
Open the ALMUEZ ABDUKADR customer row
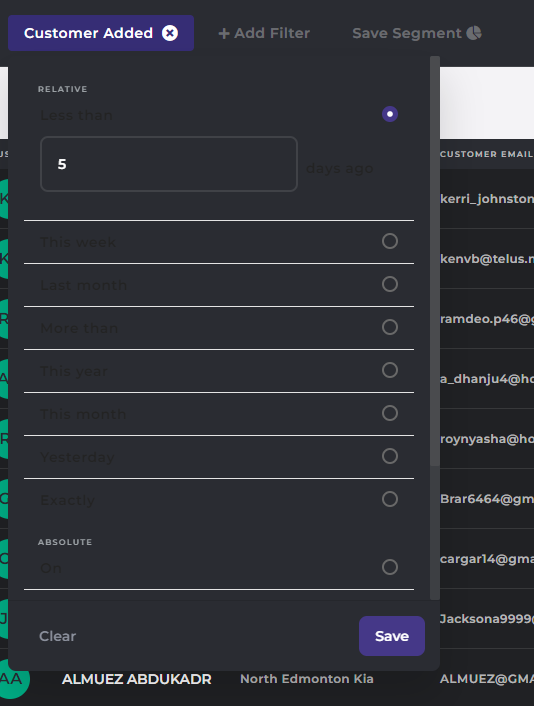click(137, 679)
